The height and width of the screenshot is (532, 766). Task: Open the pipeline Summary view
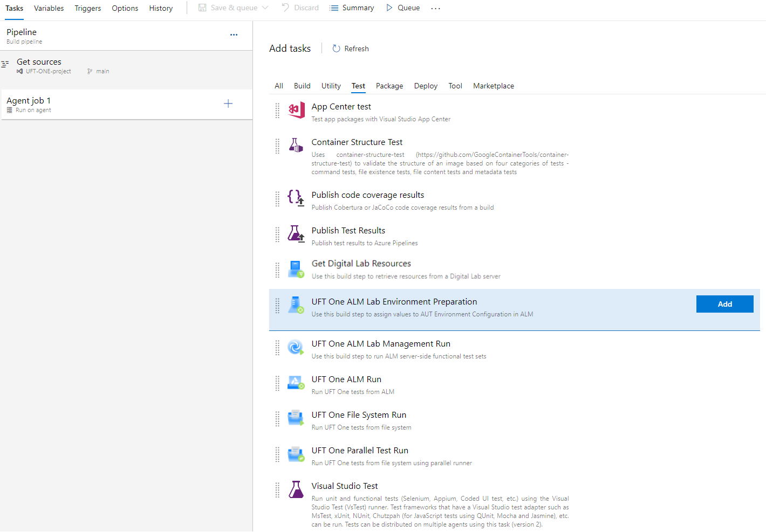(x=352, y=8)
